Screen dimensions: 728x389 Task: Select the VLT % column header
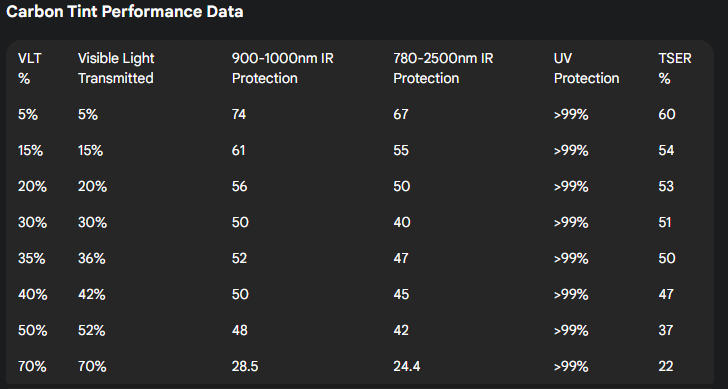[x=30, y=68]
